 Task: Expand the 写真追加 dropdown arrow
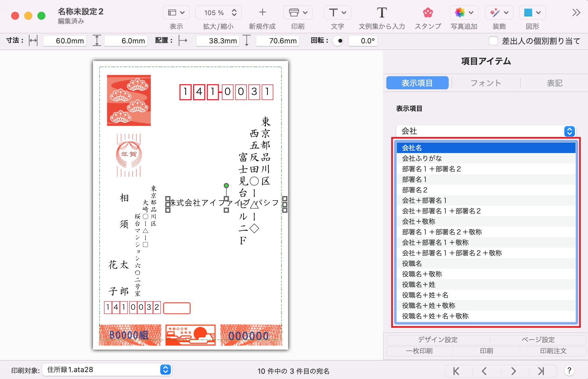471,13
